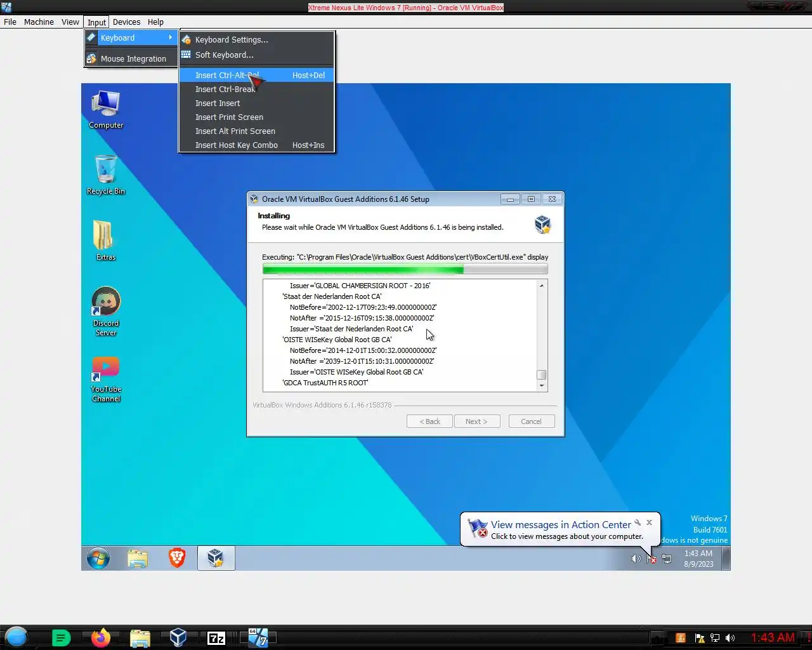Screen dimensions: 812x650
Task: Select log line 'GDCA TrustAUTH R5 ROOT'
Action: [x=325, y=383]
